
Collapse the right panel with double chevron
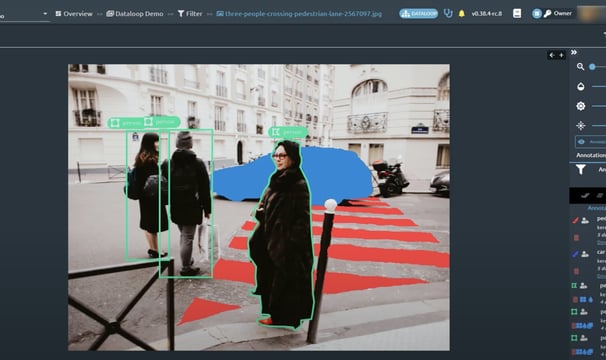pos(574,52)
